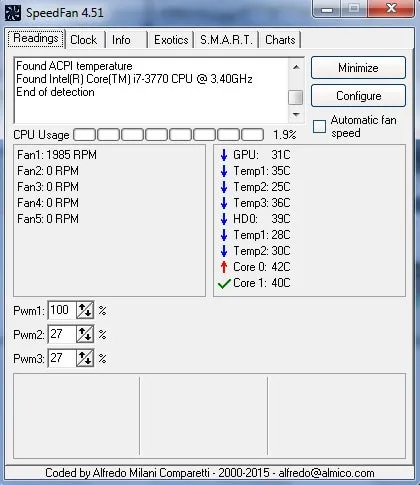Click the 'Core 0: 42C' temperature text
Image resolution: width=420 pixels, height=485 pixels.
tap(262, 267)
